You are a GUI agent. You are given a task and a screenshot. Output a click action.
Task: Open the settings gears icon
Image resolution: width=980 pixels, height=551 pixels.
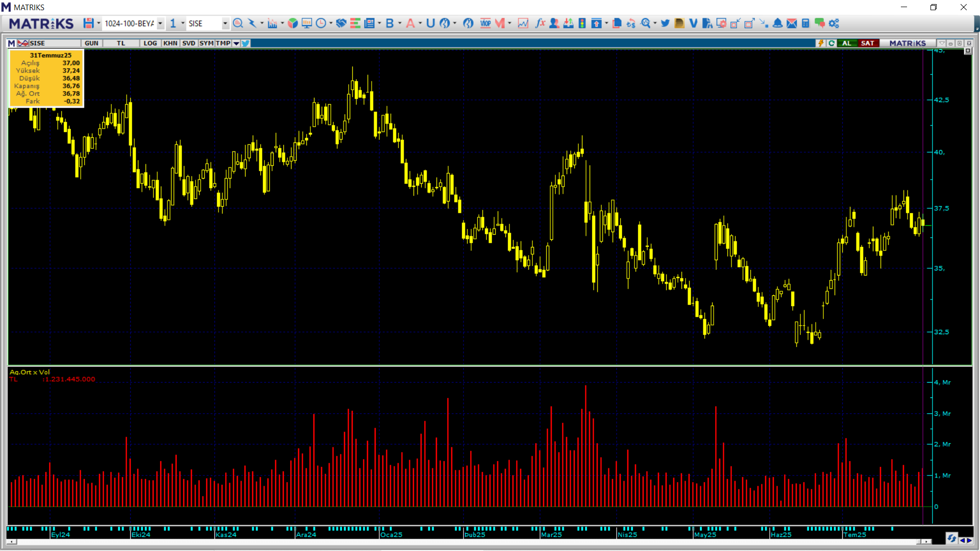834,23
